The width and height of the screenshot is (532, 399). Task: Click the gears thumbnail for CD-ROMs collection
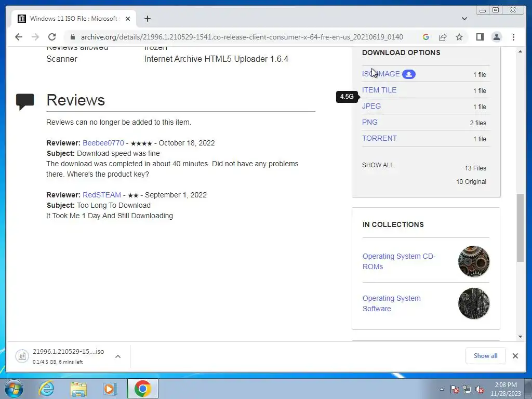pos(474,261)
